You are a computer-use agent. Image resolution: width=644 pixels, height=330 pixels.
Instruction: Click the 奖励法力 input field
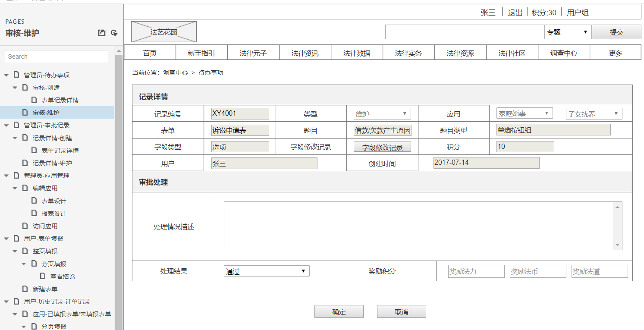(476, 271)
